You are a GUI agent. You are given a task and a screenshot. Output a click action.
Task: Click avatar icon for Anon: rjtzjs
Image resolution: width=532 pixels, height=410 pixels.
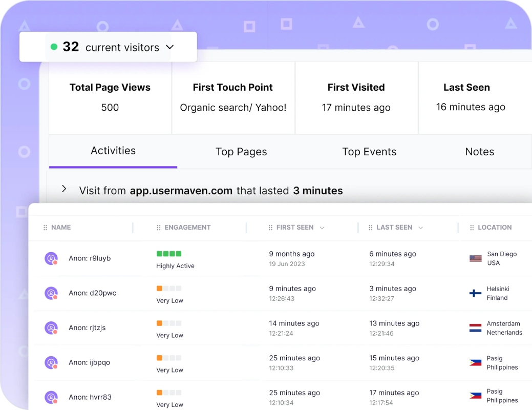pos(51,328)
